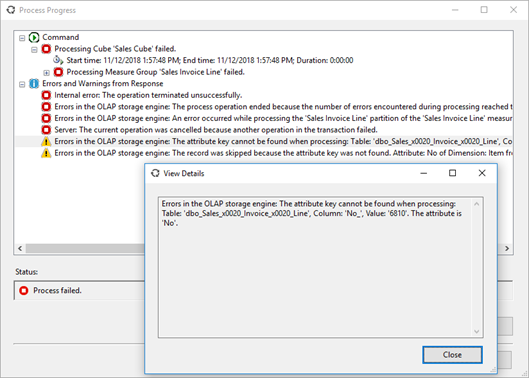Image resolution: width=529 pixels, height=378 pixels.
Task: Click the View Details dialog title icon
Action: (155, 173)
